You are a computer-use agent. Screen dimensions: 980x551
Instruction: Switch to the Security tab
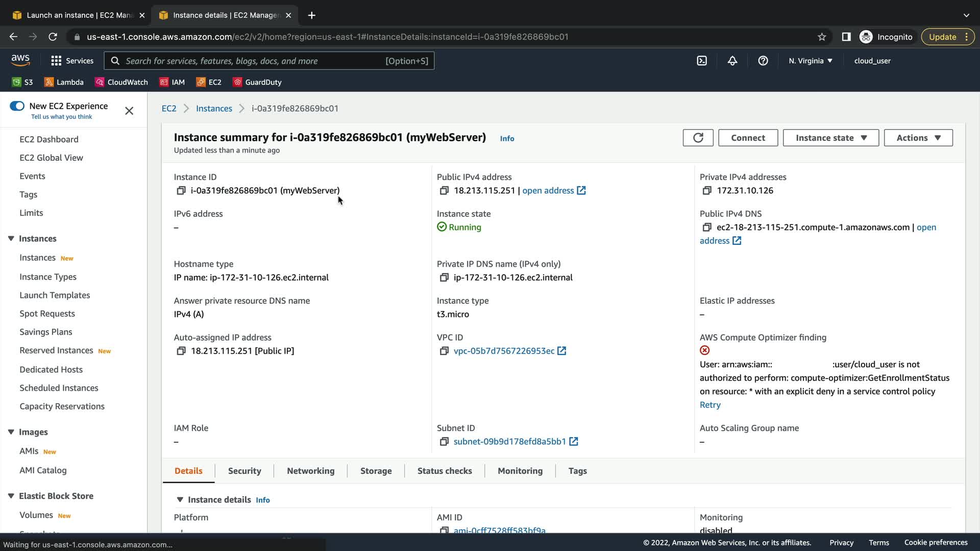click(244, 471)
